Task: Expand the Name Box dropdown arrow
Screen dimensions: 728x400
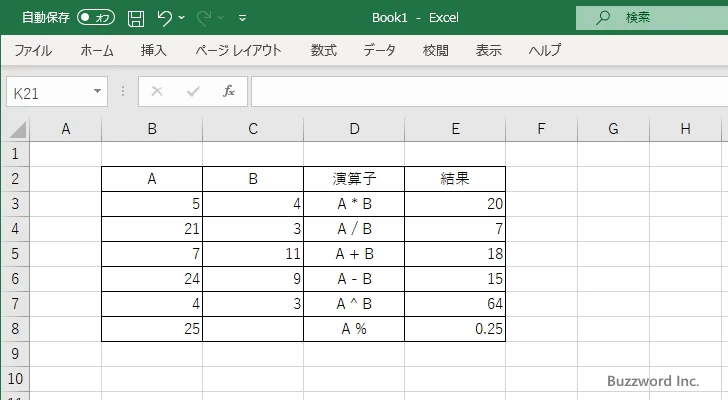Action: [97, 91]
